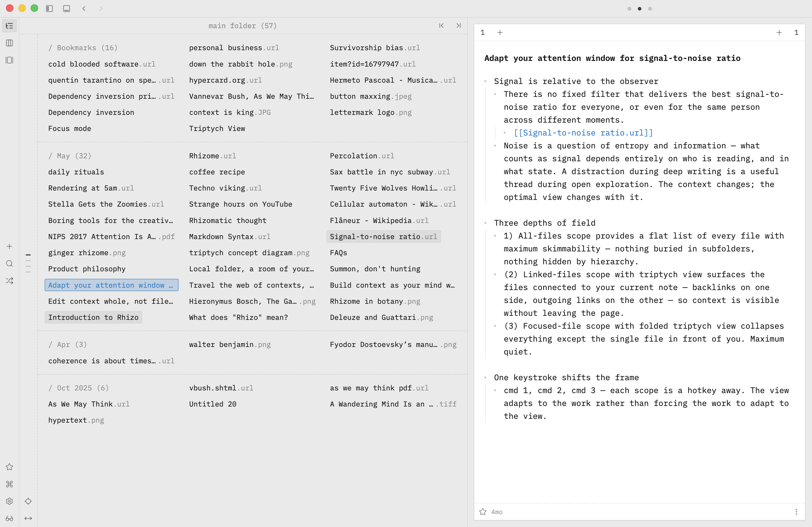Open command palette icon
This screenshot has width=812, height=527.
[10, 484]
